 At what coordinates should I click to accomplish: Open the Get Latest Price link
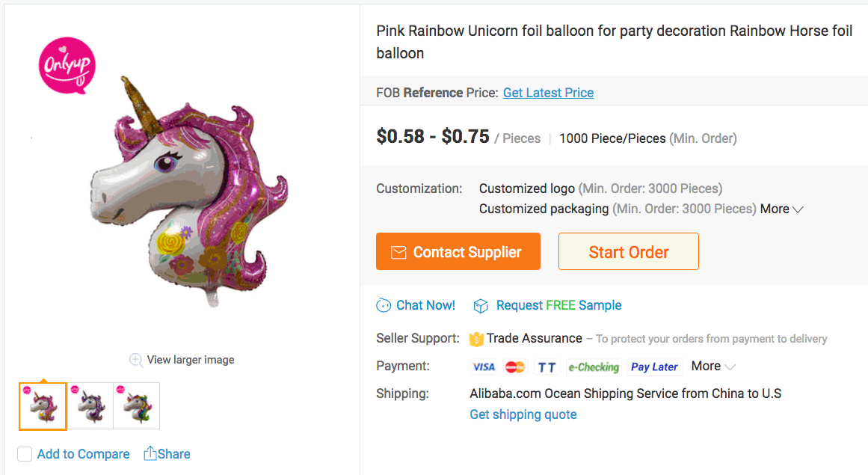(548, 93)
